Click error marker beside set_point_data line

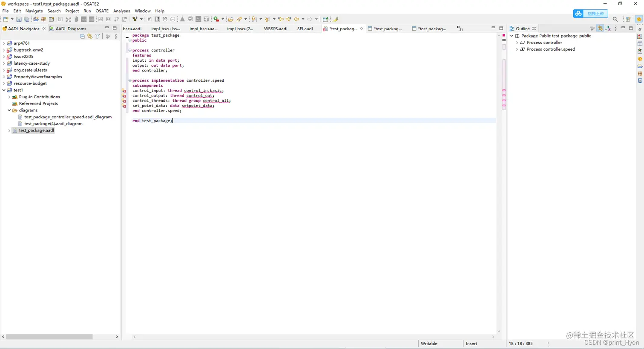pyautogui.click(x=124, y=106)
